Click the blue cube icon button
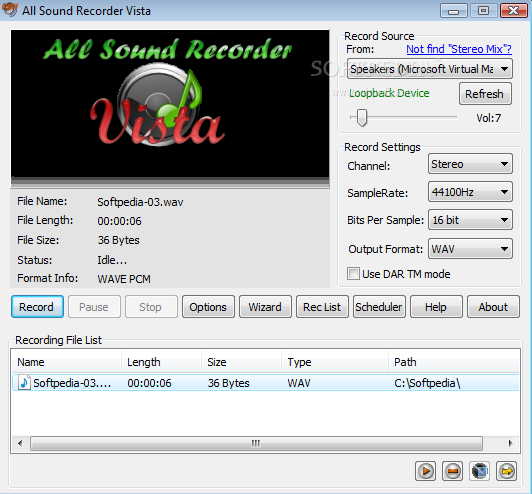 tap(479, 471)
